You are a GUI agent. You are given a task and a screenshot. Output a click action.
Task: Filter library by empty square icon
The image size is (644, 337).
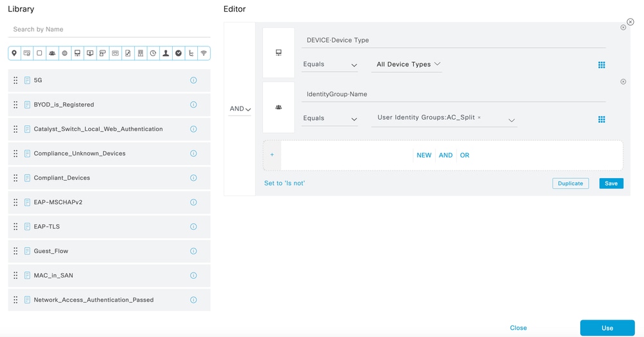(39, 53)
